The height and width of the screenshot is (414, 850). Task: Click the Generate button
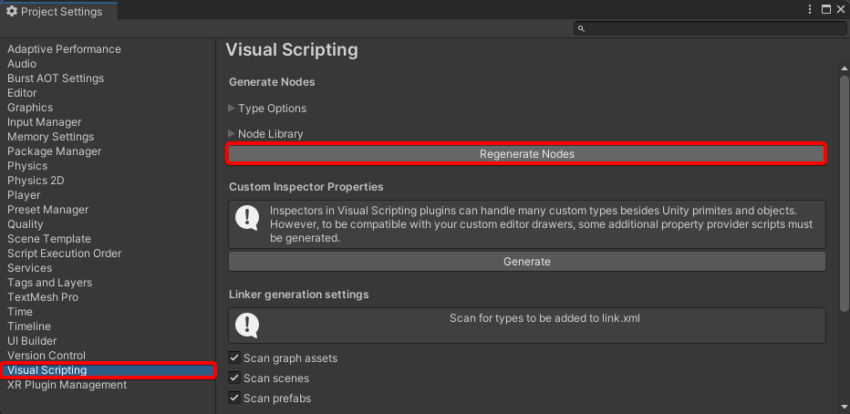tap(527, 262)
